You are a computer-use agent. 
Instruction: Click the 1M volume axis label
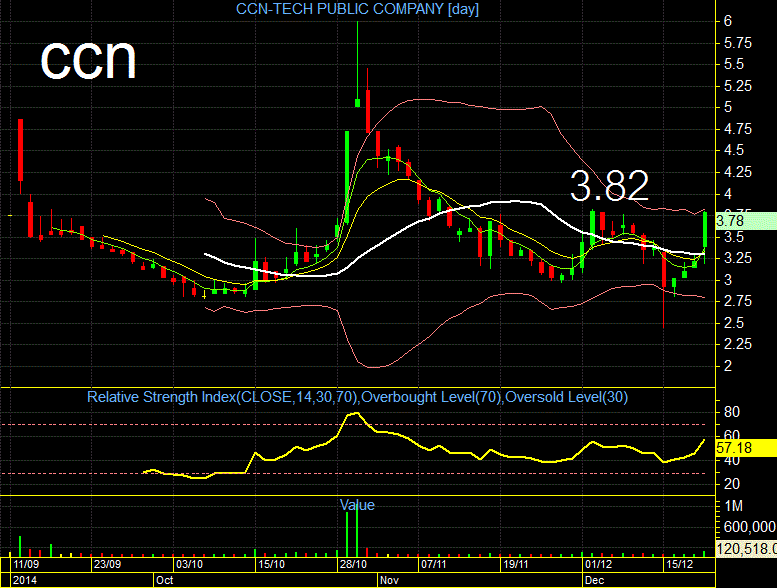click(733, 506)
